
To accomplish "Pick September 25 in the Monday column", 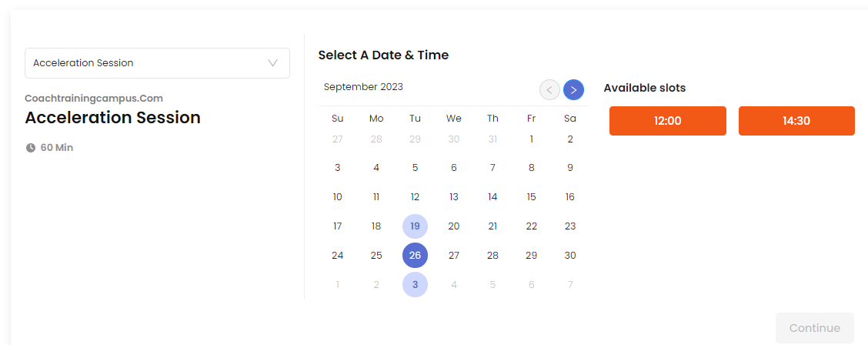I will [376, 256].
